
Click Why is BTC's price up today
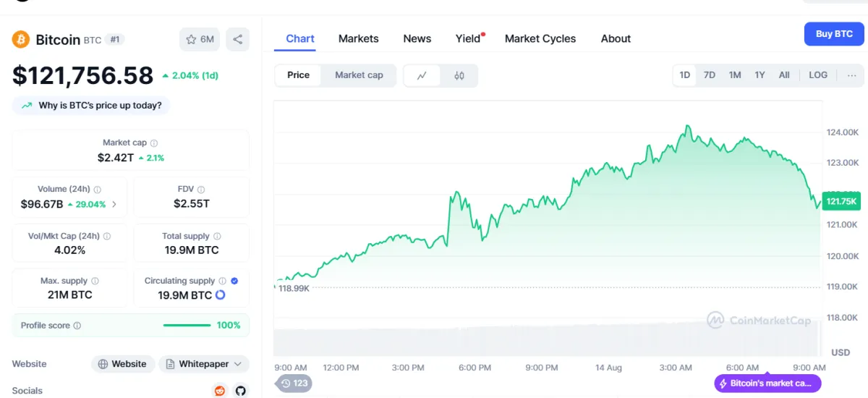click(91, 106)
